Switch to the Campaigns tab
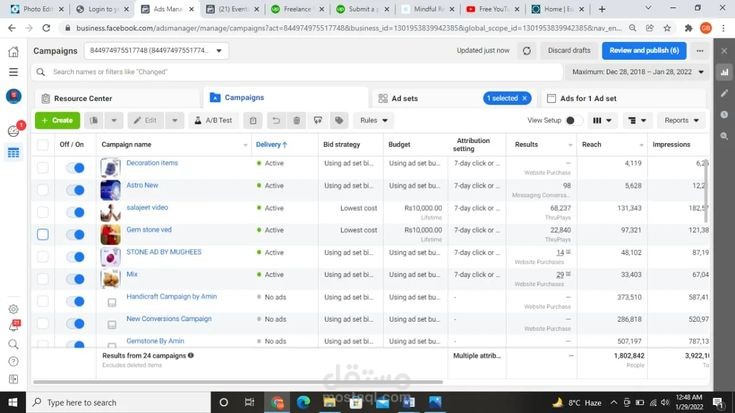This screenshot has width=735, height=413. (286, 98)
